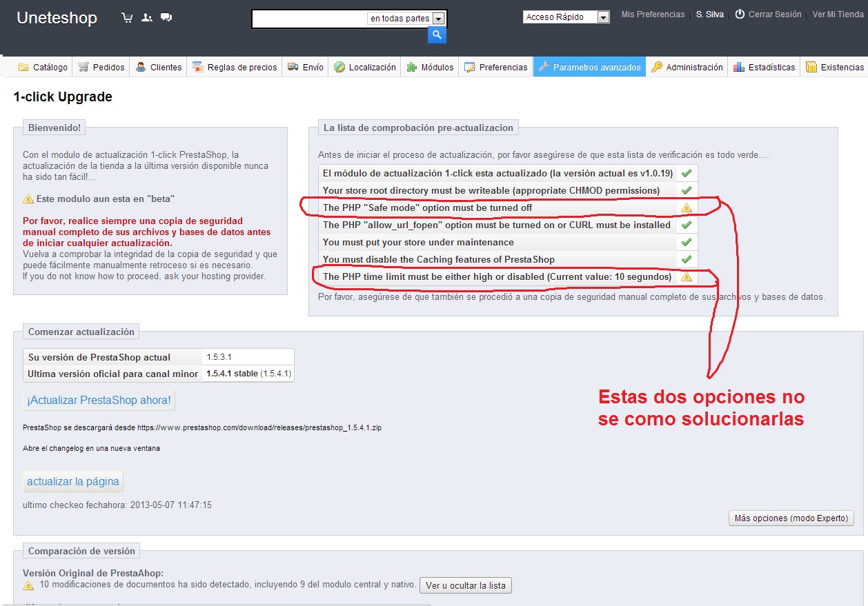
Task: Click the Envío truck icon
Action: (x=293, y=67)
